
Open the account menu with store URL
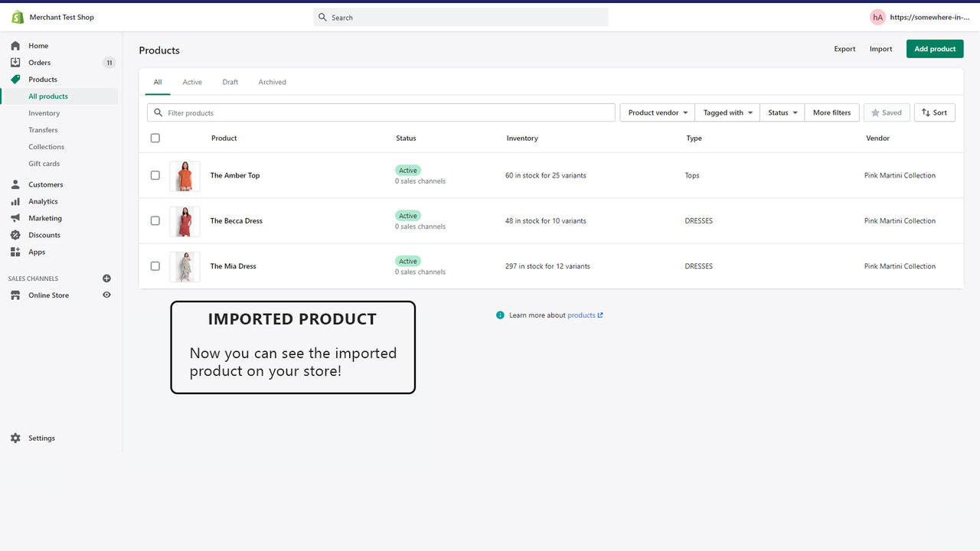[920, 17]
